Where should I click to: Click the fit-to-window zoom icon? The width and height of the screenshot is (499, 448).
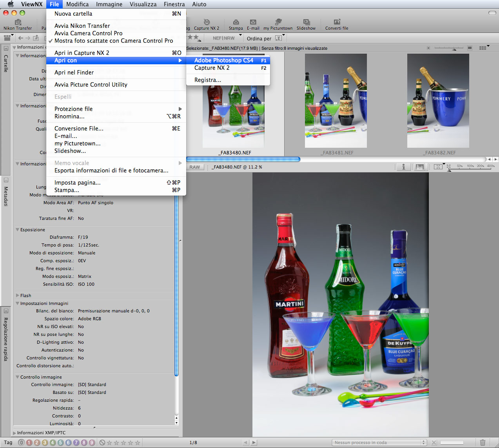click(x=439, y=167)
